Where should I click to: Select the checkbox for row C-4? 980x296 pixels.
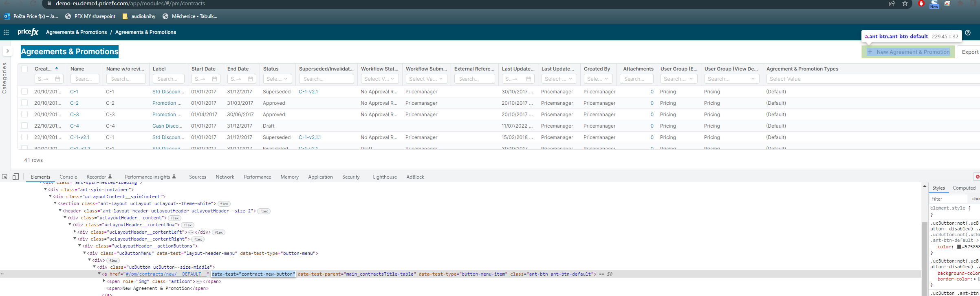point(24,126)
